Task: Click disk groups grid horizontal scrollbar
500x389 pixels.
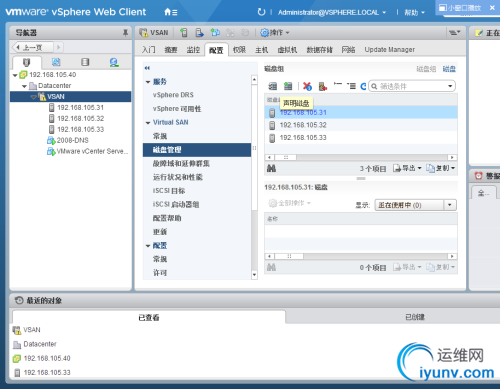Action: click(x=361, y=157)
